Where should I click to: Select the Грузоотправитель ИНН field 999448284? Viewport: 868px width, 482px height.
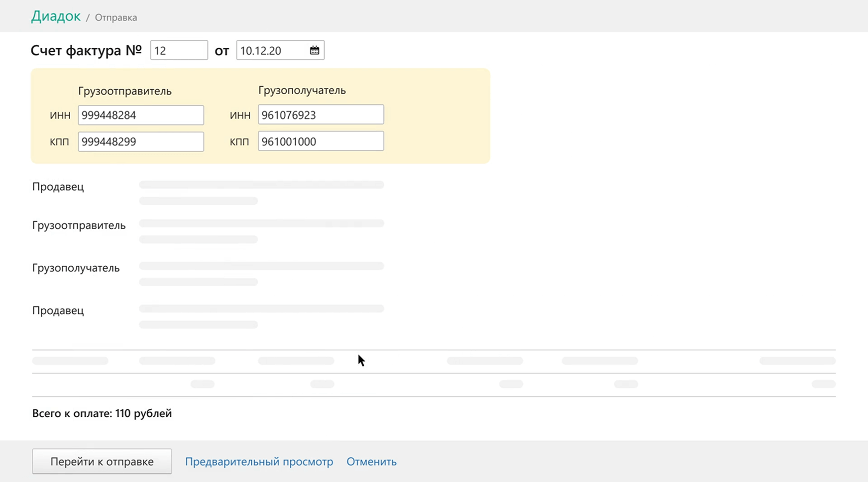(x=141, y=115)
